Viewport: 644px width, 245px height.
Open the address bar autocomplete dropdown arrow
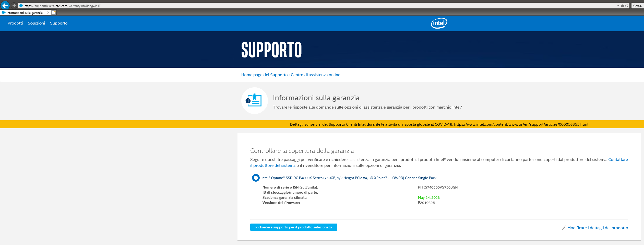[x=618, y=6]
